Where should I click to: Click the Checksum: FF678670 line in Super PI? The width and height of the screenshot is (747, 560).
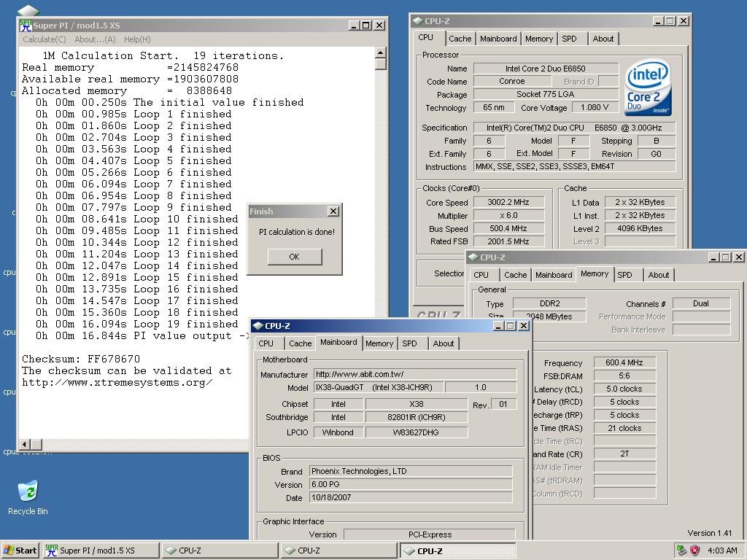click(x=81, y=359)
